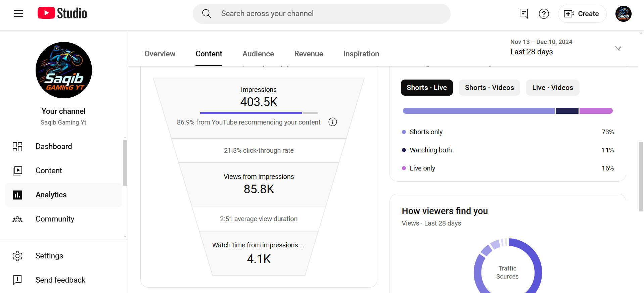Click the Create button
The height and width of the screenshot is (293, 644).
(x=582, y=14)
